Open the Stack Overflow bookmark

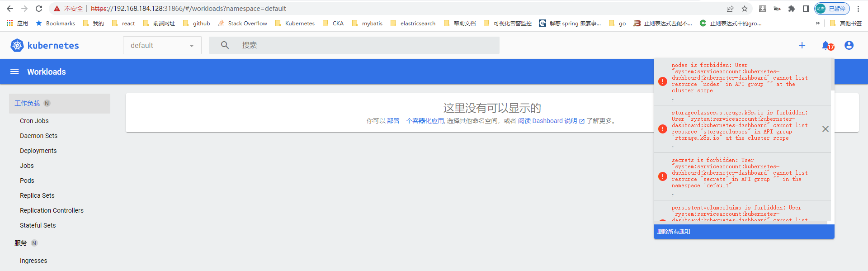pos(242,23)
